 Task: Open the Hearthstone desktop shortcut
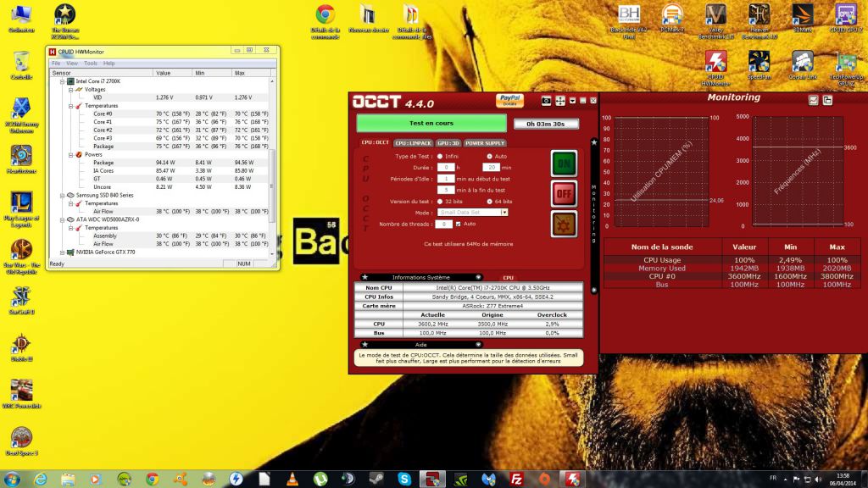[x=21, y=159]
